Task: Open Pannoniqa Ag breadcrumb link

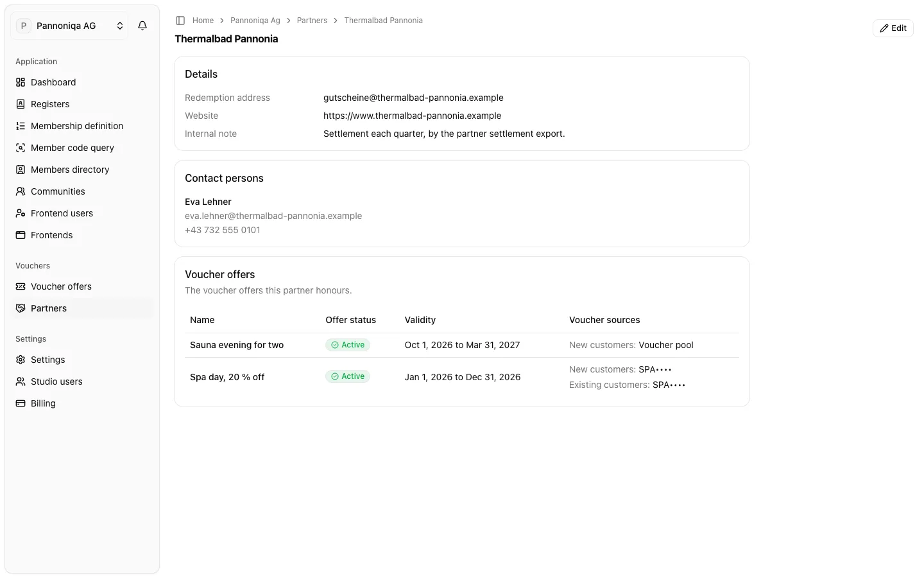Action: [x=255, y=21]
